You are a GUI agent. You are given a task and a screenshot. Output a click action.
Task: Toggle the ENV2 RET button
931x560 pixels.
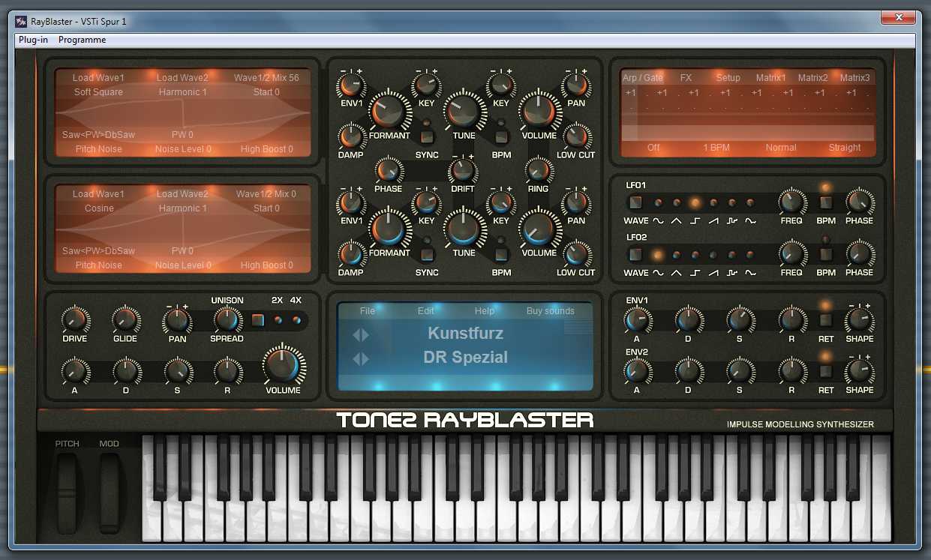pyautogui.click(x=826, y=371)
